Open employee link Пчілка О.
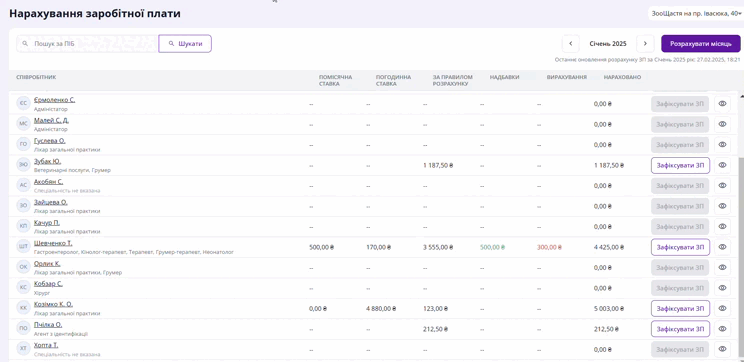Viewport: 744px width, 362px height. 48,325
